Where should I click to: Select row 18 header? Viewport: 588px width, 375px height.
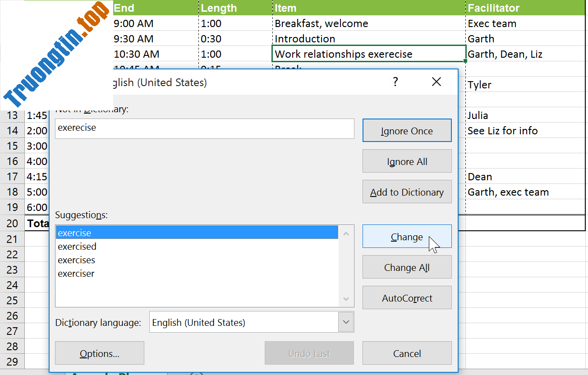[x=12, y=192]
